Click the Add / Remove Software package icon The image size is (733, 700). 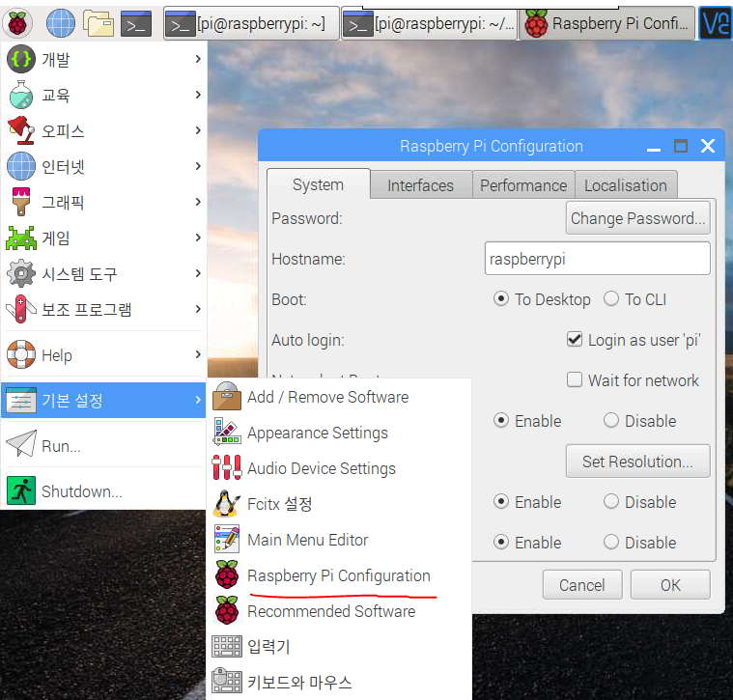click(227, 396)
